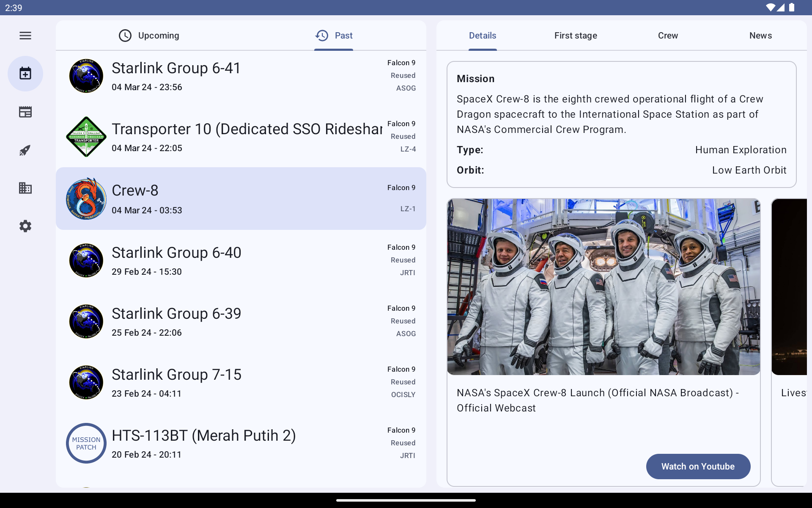Click the 20 Feb 24 - 20:11 date
Screen dimensions: 812x508
click(147, 455)
